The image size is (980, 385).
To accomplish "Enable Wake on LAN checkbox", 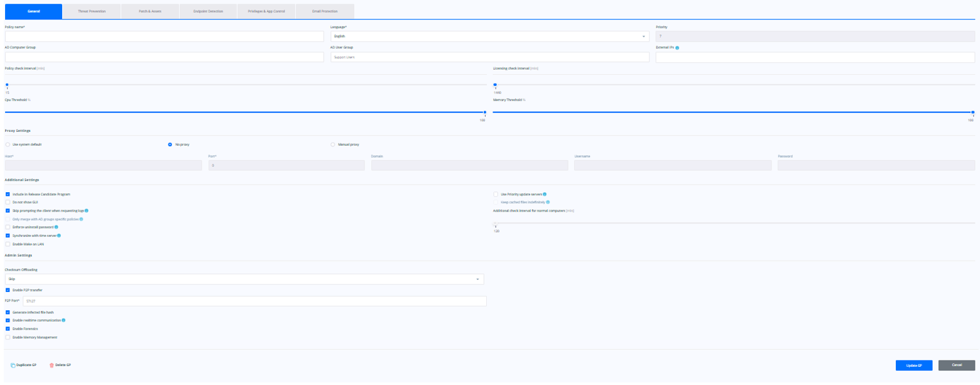I will (x=8, y=244).
